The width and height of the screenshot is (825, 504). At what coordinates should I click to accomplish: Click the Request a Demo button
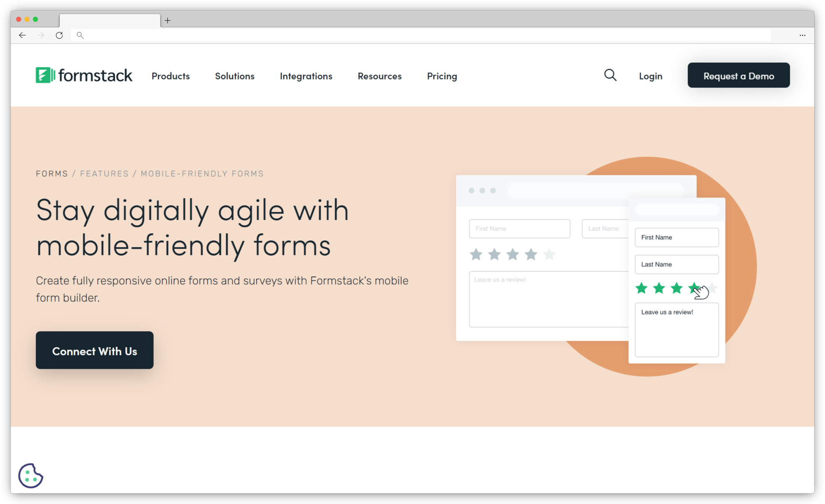(x=738, y=75)
